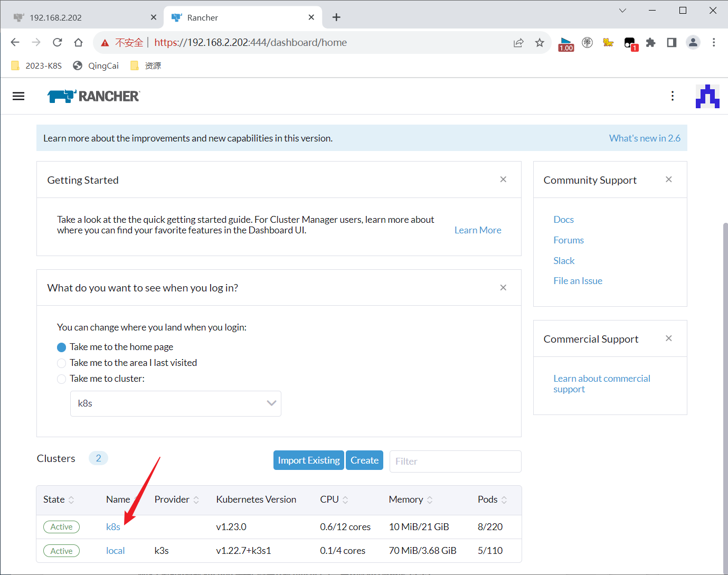Open the Rancher hamburger navigation menu

coord(18,96)
